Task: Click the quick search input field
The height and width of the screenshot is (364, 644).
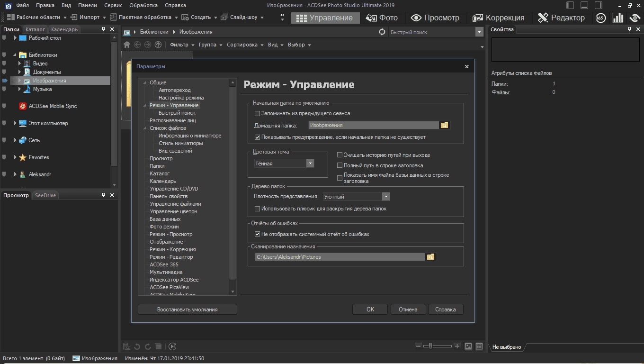Action: (432, 32)
